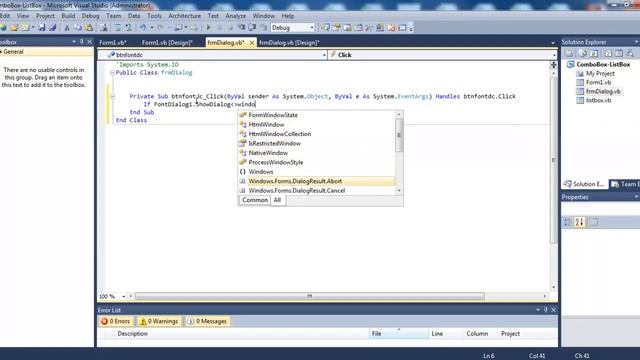Click the Uncomment lines icon
This screenshot has width=640, height=360.
[x=128, y=28]
